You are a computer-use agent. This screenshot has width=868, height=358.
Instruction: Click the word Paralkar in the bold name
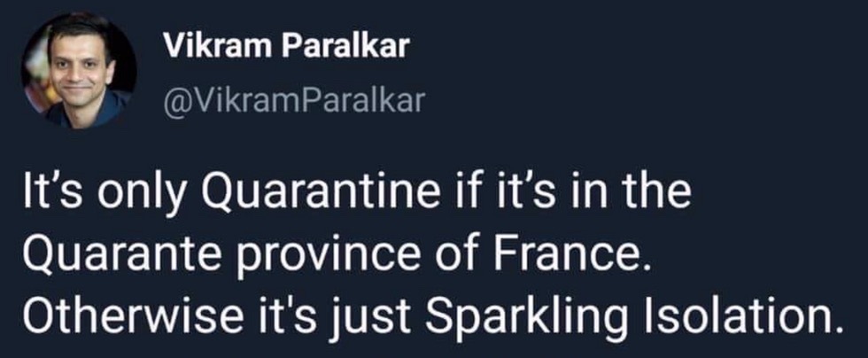(345, 47)
